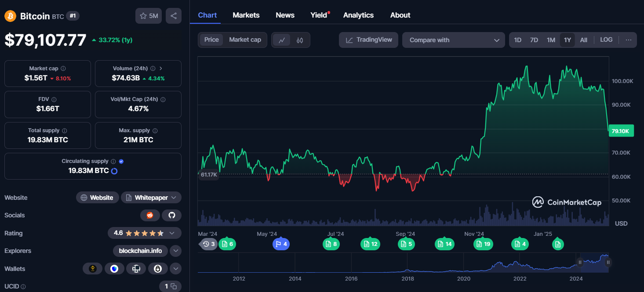The width and height of the screenshot is (644, 292).
Task: Open the Yield tab
Action: point(319,15)
